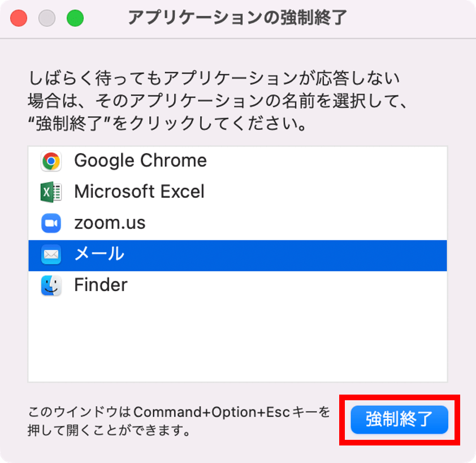Select Microsoft Excel in the list

click(237, 192)
